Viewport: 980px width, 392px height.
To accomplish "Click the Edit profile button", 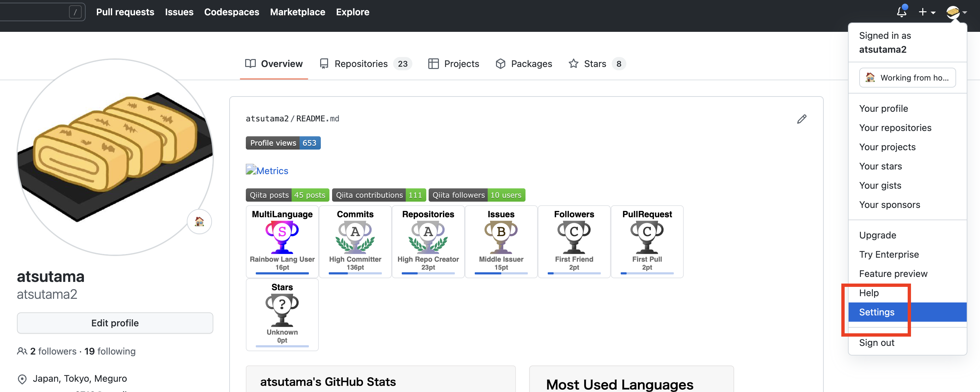I will (114, 323).
